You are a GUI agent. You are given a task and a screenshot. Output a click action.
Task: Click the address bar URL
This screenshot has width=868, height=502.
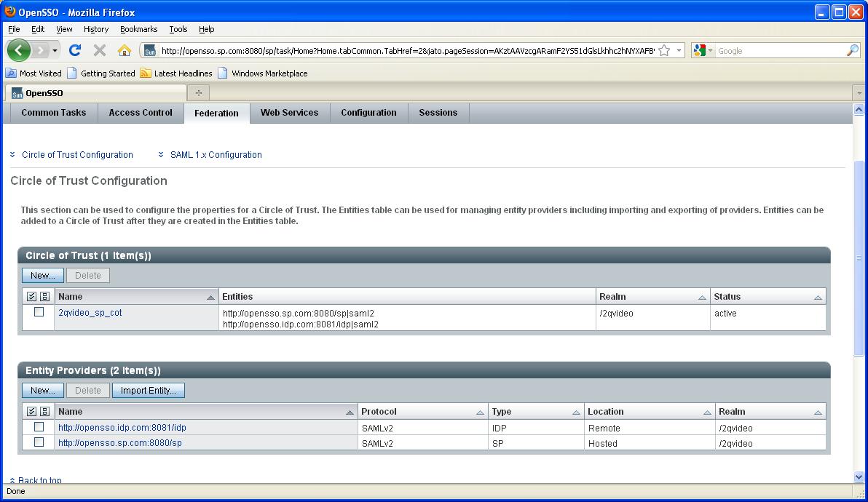click(408, 51)
